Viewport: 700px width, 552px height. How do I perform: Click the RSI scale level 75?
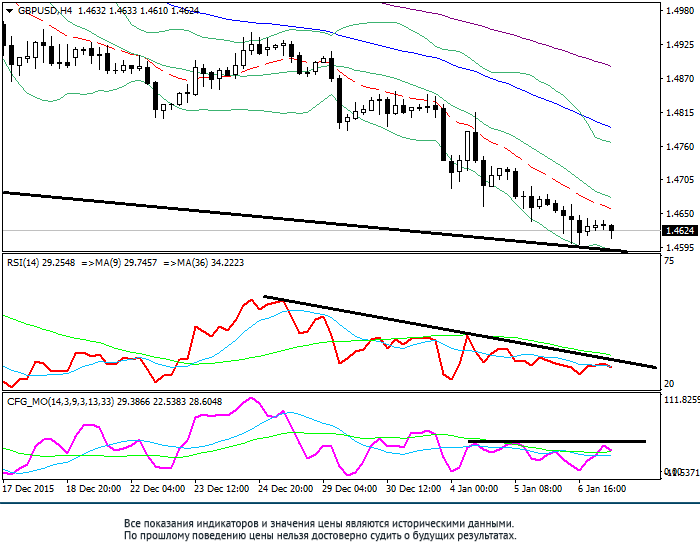(669, 261)
